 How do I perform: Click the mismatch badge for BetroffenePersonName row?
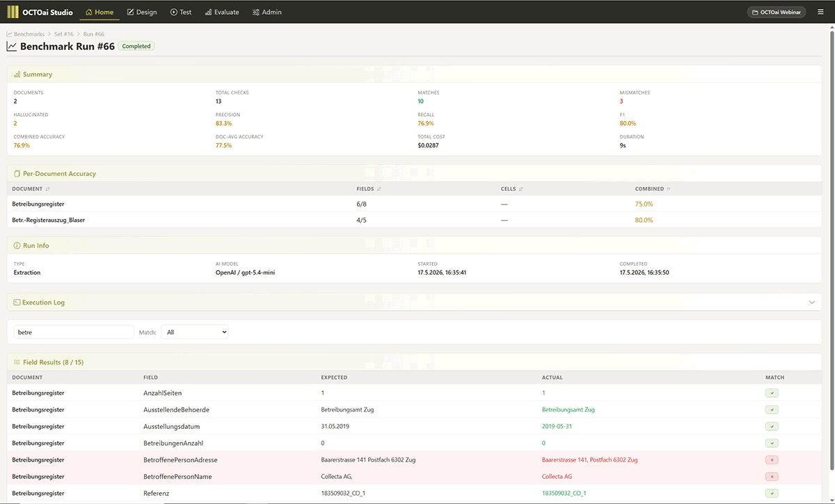point(771,476)
